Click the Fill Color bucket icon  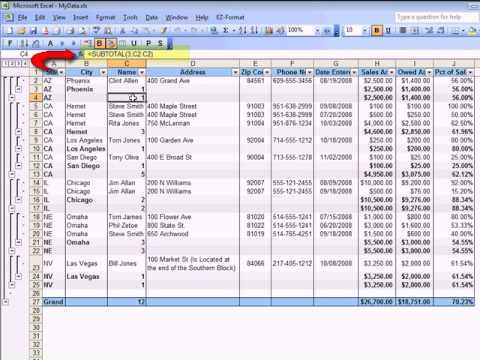pyautogui.click(x=472, y=31)
